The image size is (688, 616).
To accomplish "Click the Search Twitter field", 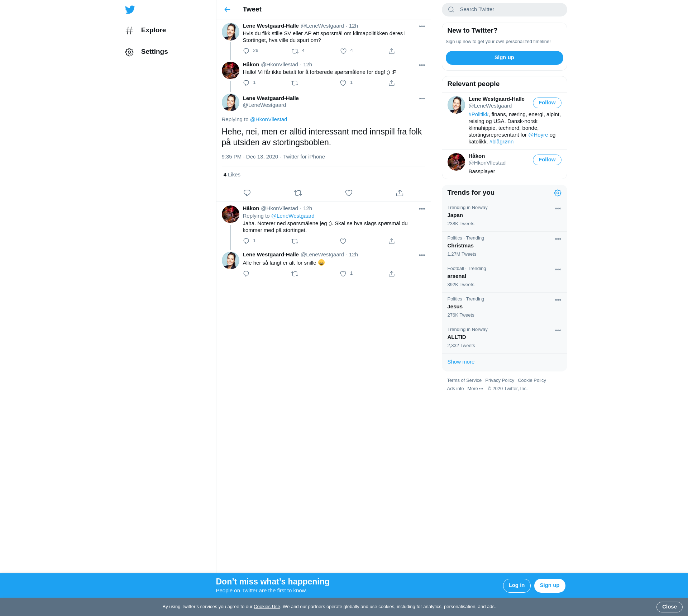I will 504,10.
